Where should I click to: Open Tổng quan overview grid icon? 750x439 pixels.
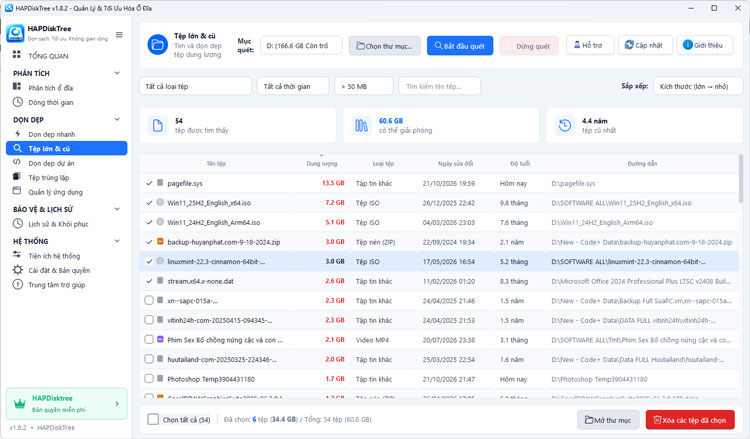(17, 55)
